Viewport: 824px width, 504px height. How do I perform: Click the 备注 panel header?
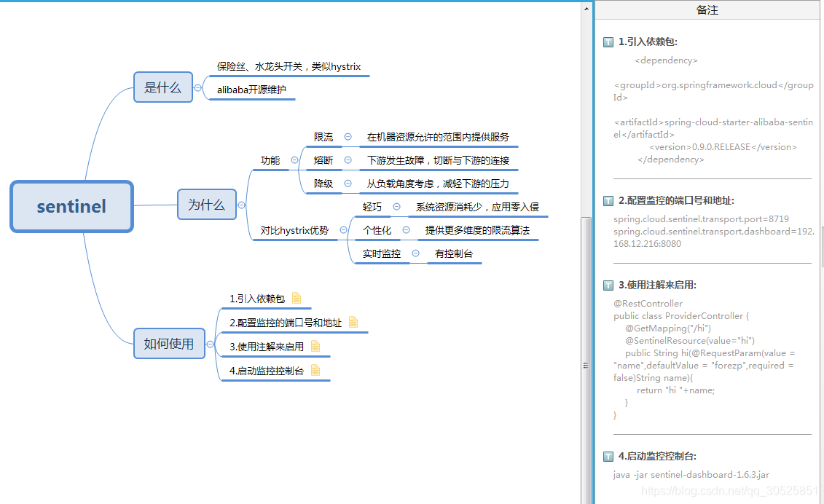pyautogui.click(x=707, y=10)
